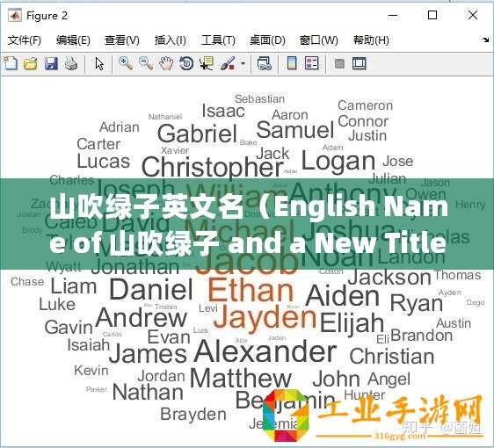494x448 pixels.
Task: Click the Link Plot toolbar icon
Action: (x=265, y=63)
